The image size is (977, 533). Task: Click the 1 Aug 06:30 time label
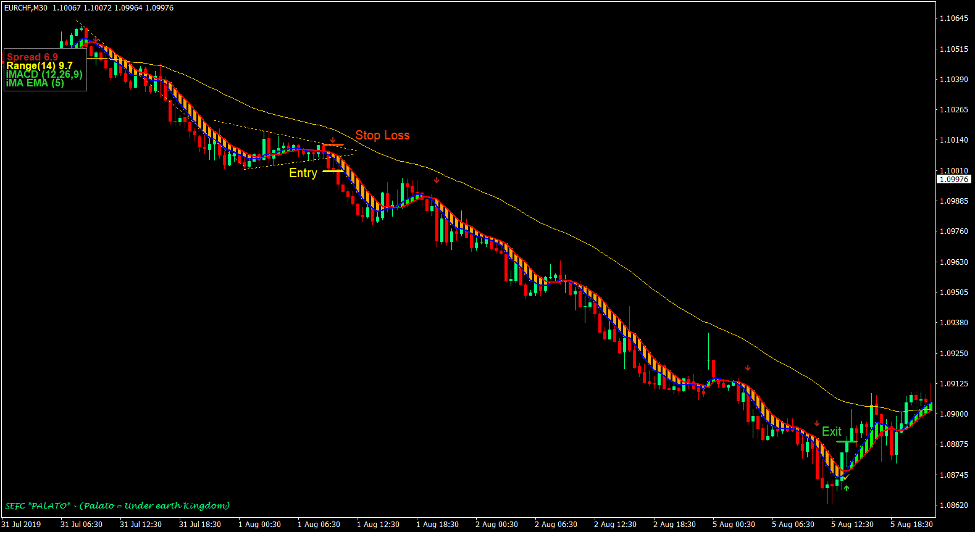tap(319, 524)
